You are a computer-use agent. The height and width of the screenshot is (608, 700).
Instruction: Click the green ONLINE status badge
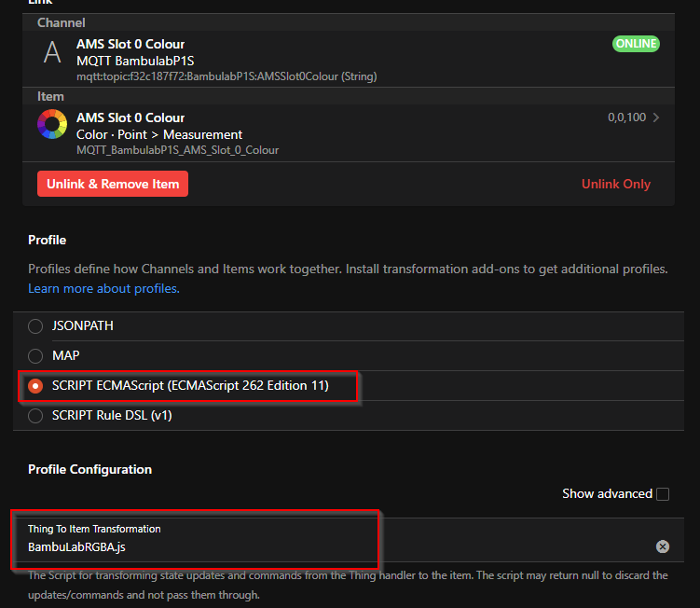pyautogui.click(x=635, y=44)
